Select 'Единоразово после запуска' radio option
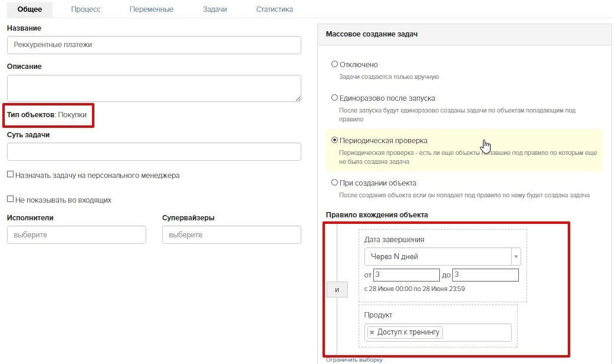 (x=334, y=98)
